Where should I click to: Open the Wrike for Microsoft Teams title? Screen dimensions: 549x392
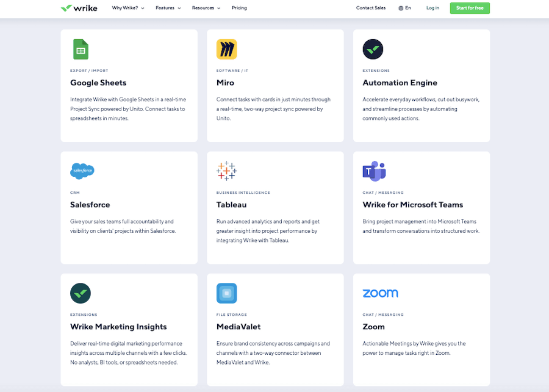[x=413, y=205]
